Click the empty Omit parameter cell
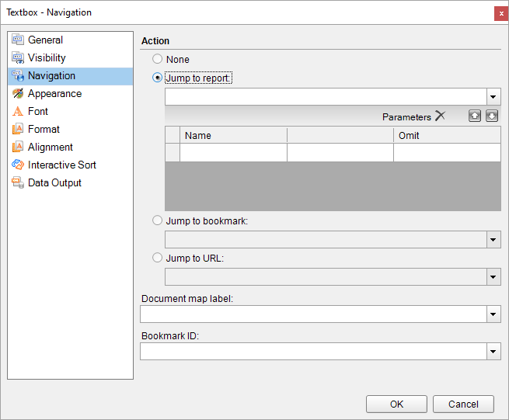Viewport: 509px width, 420px height. 447,152
